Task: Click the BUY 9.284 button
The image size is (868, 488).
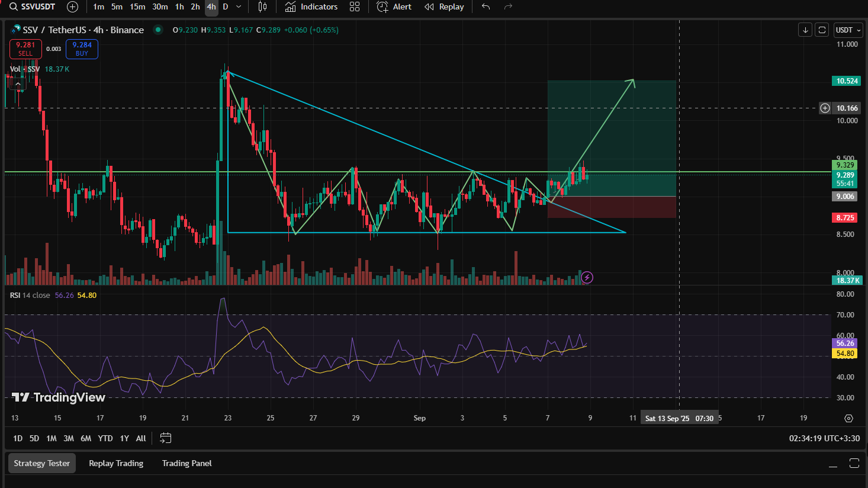Action: [82, 49]
